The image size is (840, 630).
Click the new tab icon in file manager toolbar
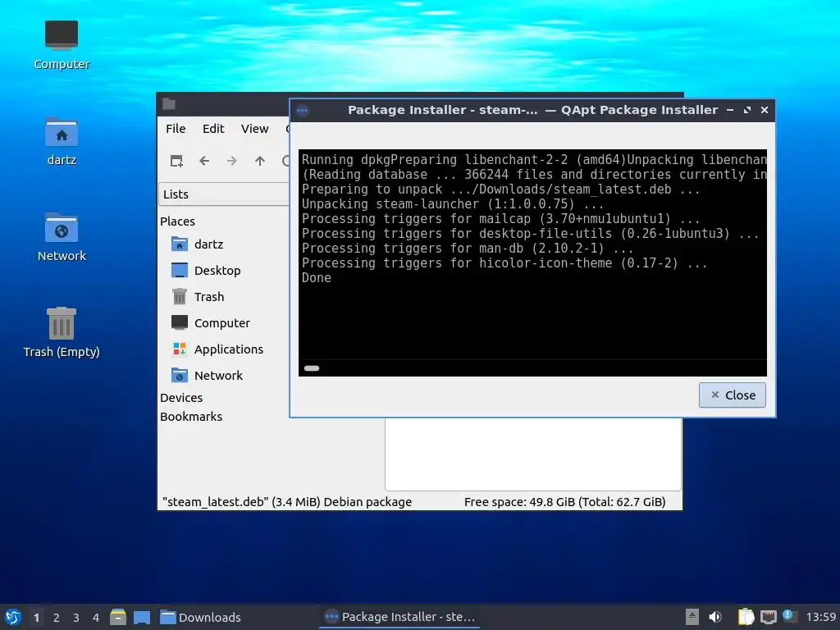(176, 161)
